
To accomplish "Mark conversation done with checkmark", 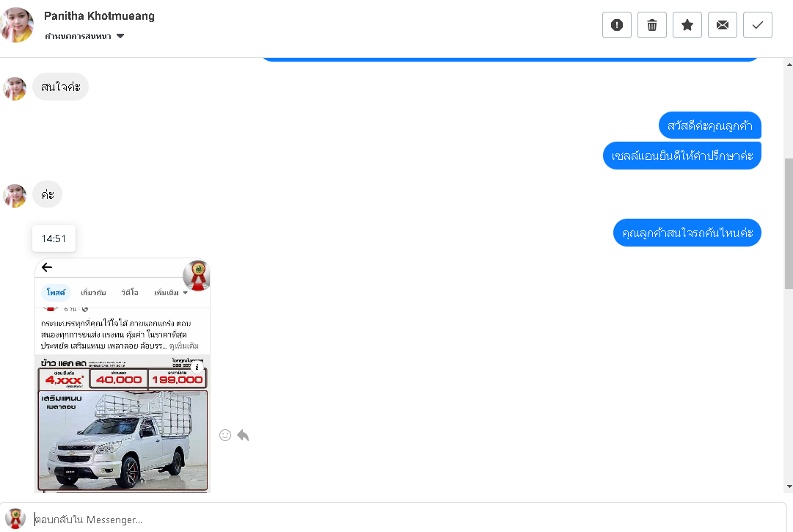I will click(758, 25).
